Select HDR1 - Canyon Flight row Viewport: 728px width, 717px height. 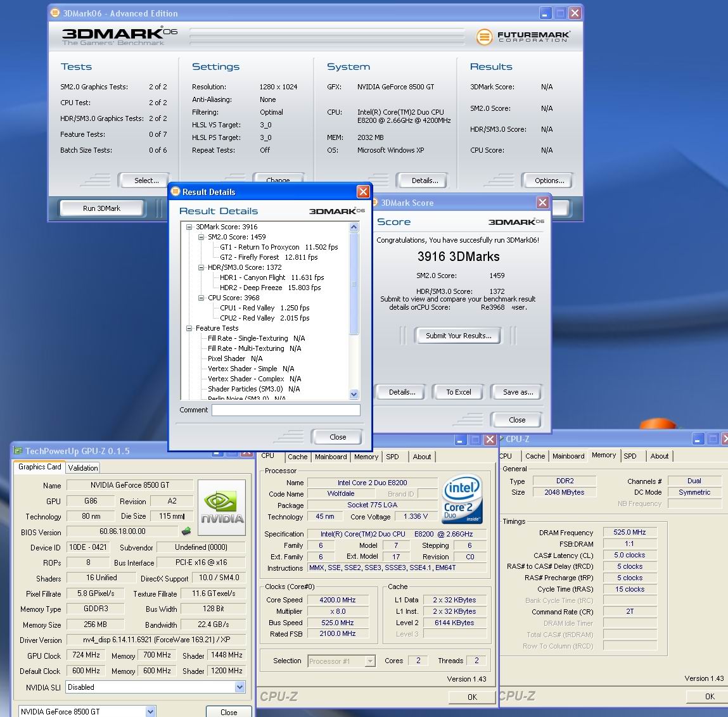(x=272, y=277)
